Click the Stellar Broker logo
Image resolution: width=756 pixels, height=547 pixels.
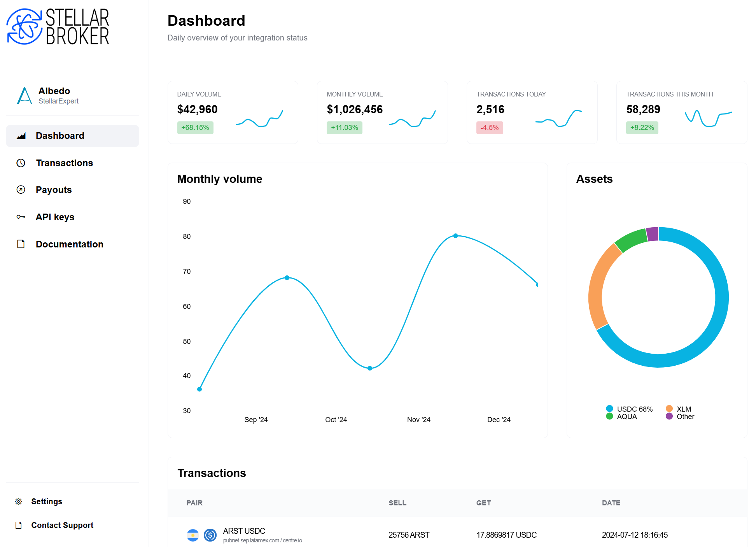pos(58,26)
